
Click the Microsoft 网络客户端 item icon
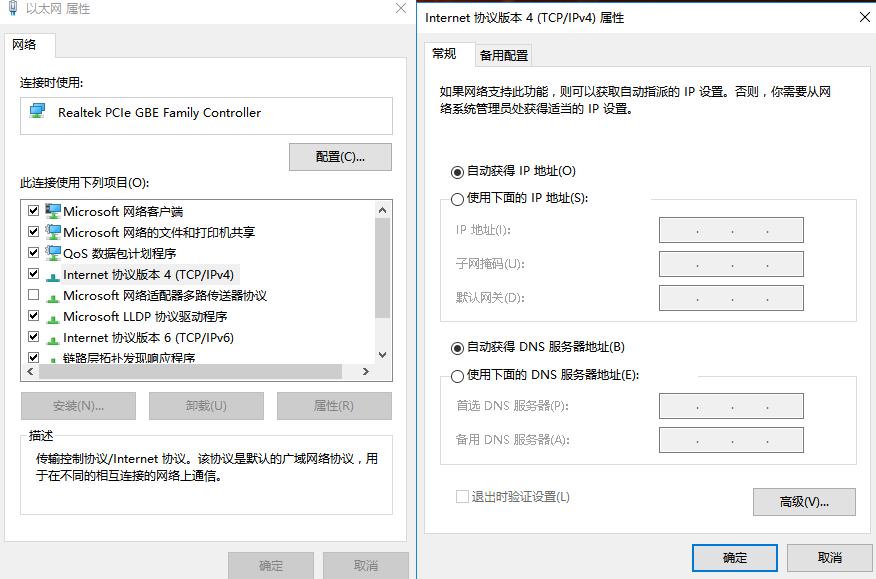click(x=53, y=211)
